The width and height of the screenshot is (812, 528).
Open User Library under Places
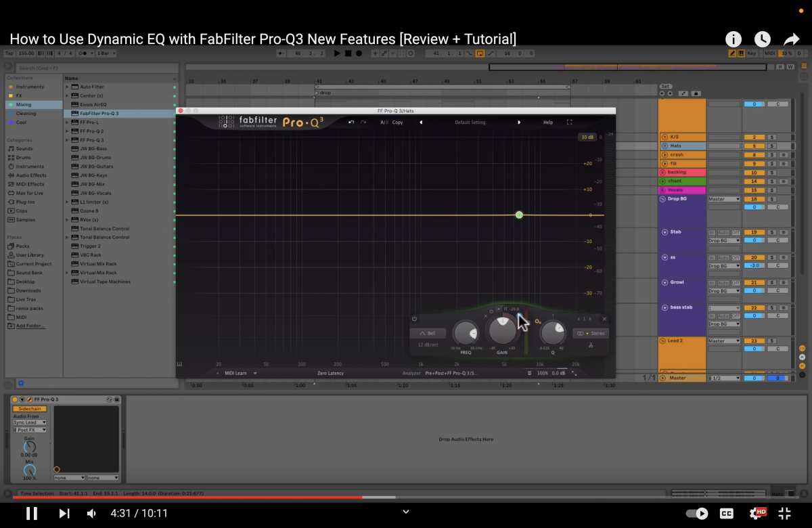[x=30, y=255]
